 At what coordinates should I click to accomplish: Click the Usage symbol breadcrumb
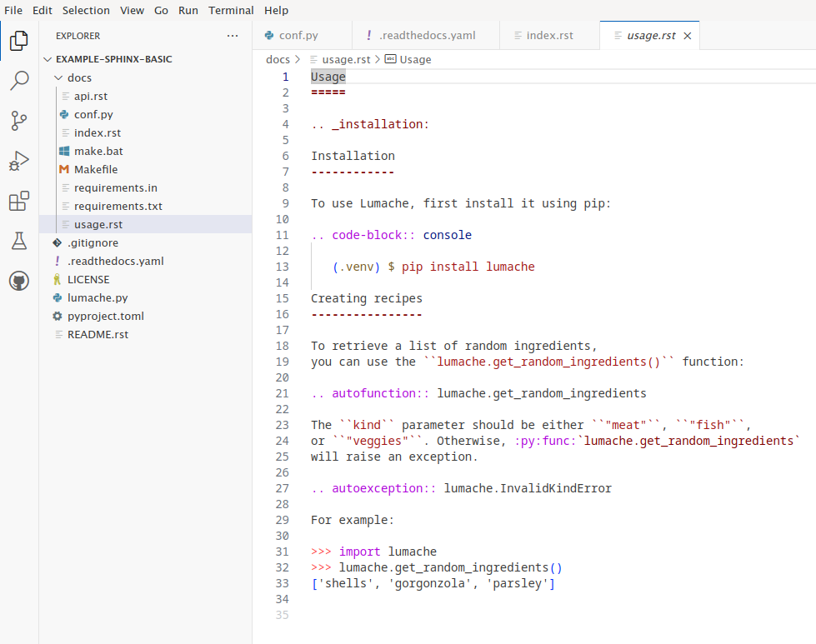415,59
